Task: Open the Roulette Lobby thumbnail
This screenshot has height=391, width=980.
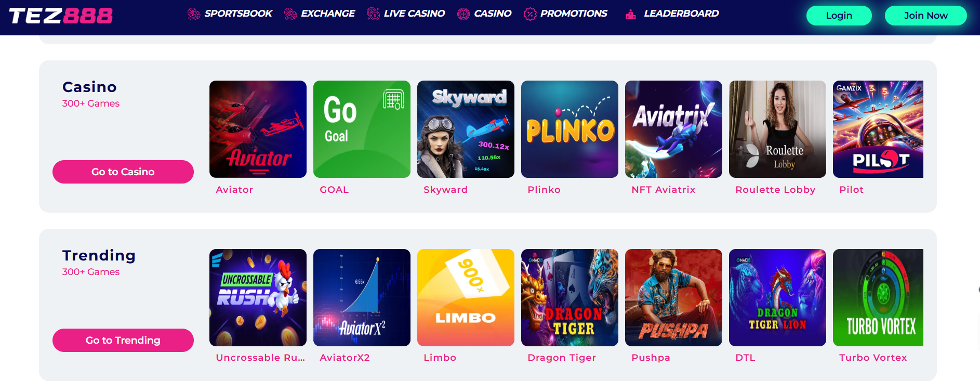Action: [x=777, y=129]
